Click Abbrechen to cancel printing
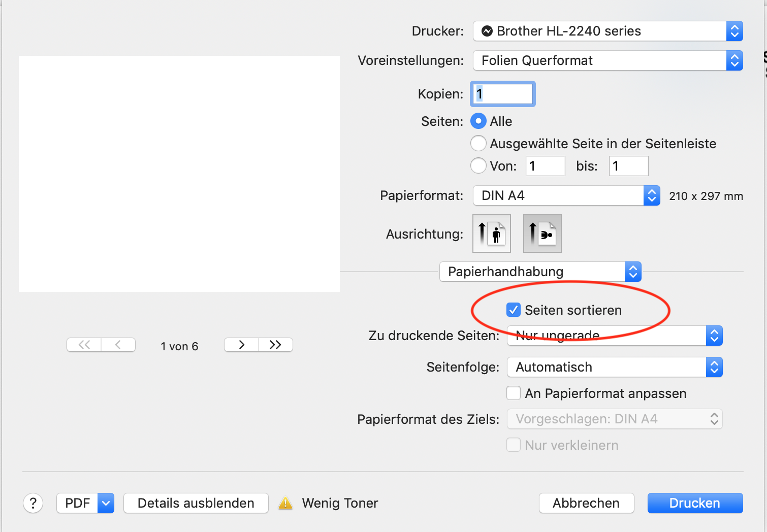Image resolution: width=767 pixels, height=532 pixels. point(586,503)
